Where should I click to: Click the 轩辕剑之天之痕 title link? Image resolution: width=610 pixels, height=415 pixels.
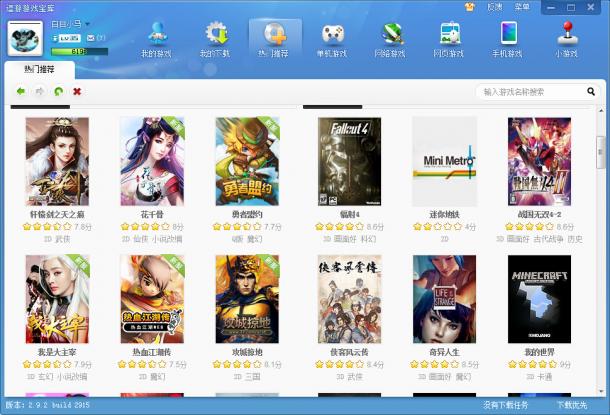[57, 214]
